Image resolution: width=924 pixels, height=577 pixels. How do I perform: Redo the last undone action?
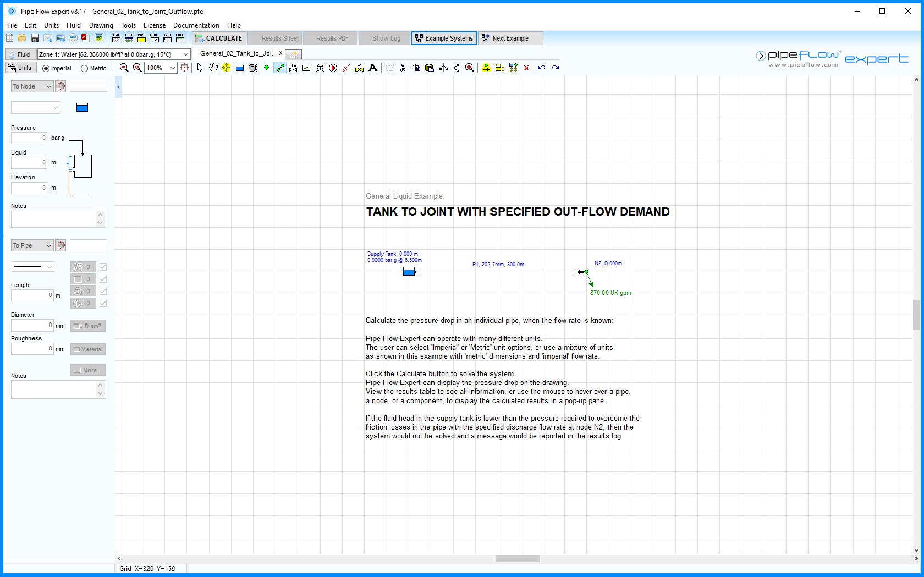tap(555, 68)
